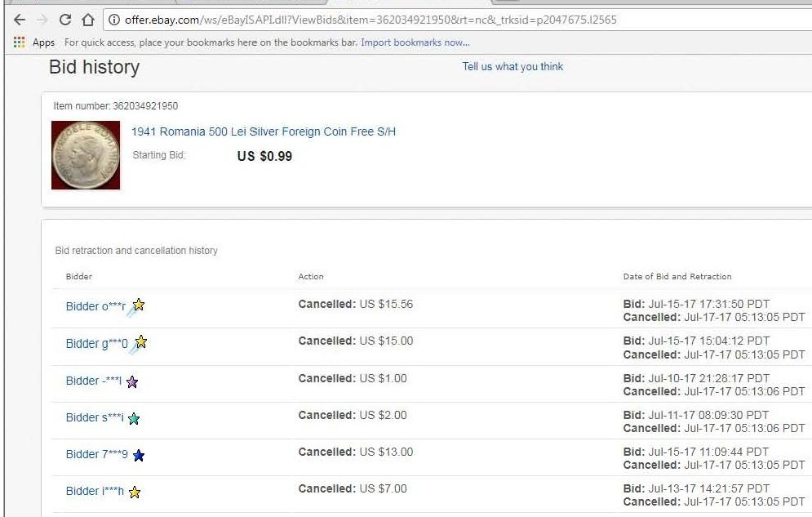Click yellow star beside Bidder l***h
The width and height of the screenshot is (812, 517).
(x=135, y=492)
